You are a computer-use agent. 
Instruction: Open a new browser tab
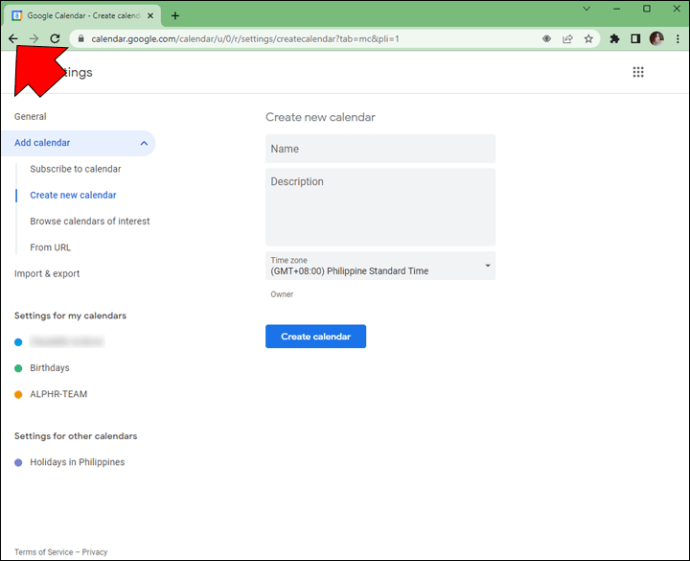click(175, 16)
